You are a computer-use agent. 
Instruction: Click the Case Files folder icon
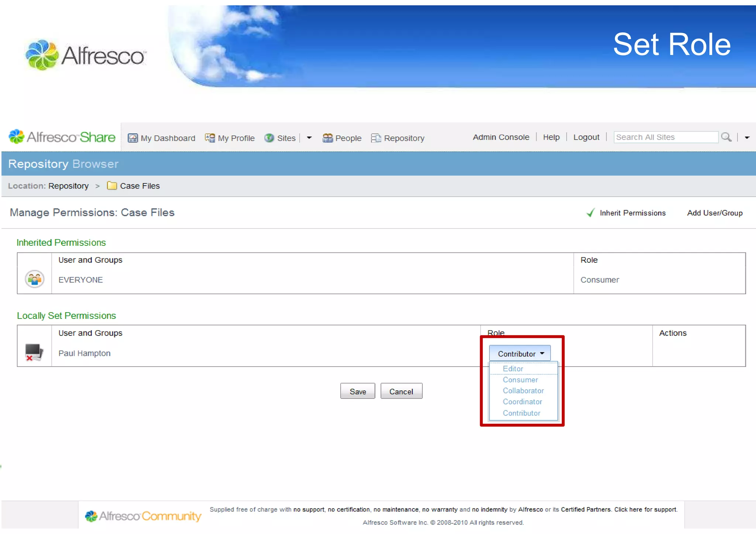tap(112, 186)
